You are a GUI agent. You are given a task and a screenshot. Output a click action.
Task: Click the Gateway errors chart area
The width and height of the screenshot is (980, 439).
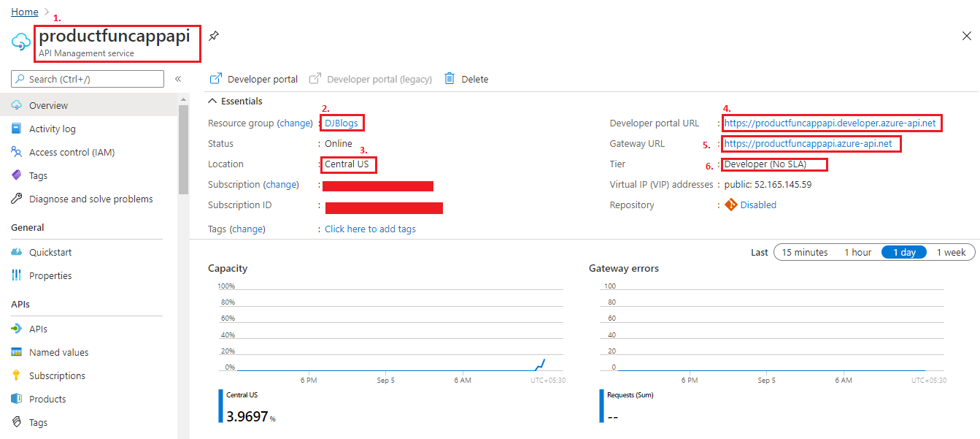pos(772,329)
